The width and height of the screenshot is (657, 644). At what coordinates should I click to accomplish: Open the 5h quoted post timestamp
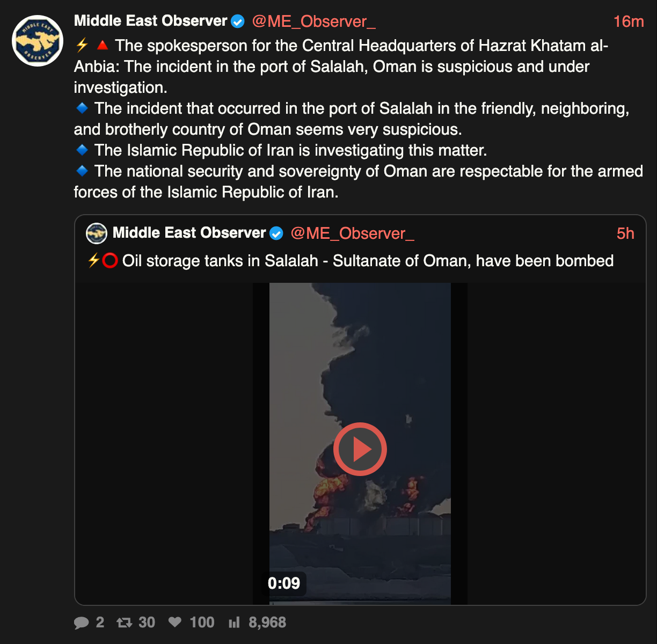click(x=625, y=233)
